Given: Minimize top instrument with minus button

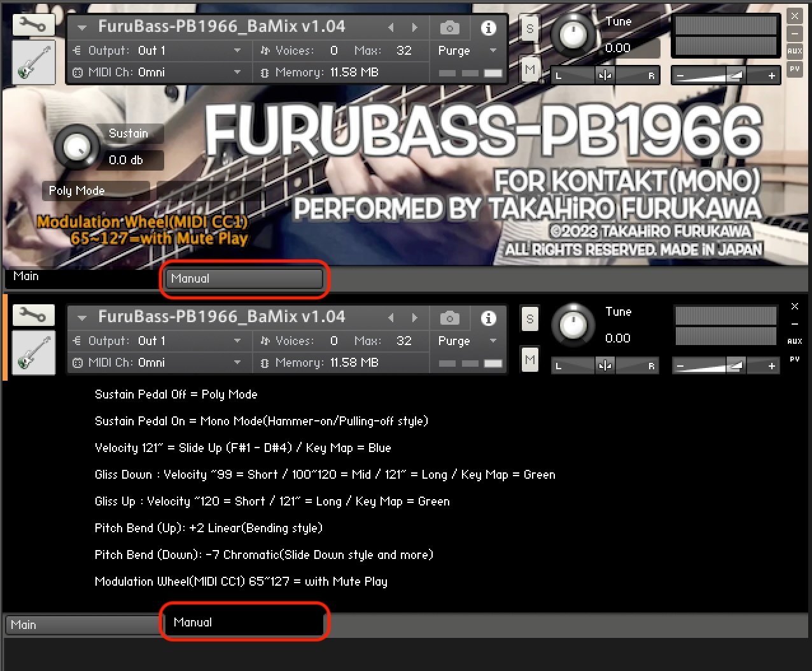Looking at the screenshot, I should [x=794, y=34].
